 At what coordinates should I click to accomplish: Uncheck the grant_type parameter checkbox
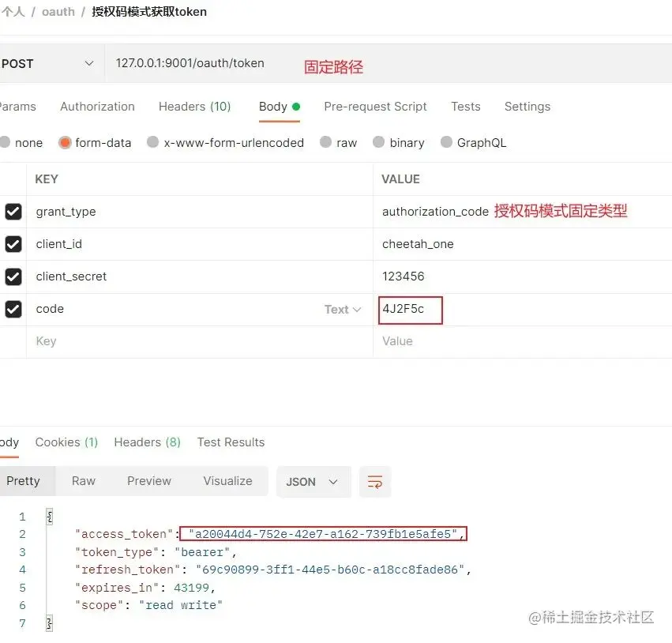pos(13,211)
